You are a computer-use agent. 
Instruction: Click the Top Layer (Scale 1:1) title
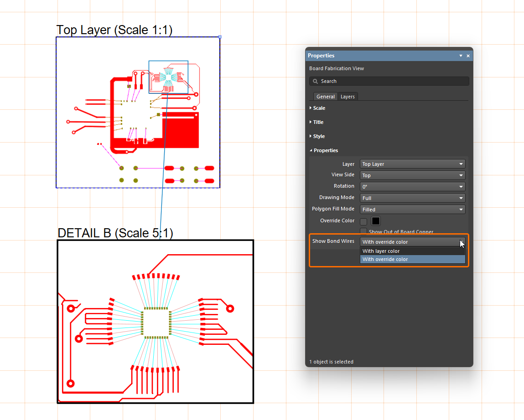click(114, 30)
